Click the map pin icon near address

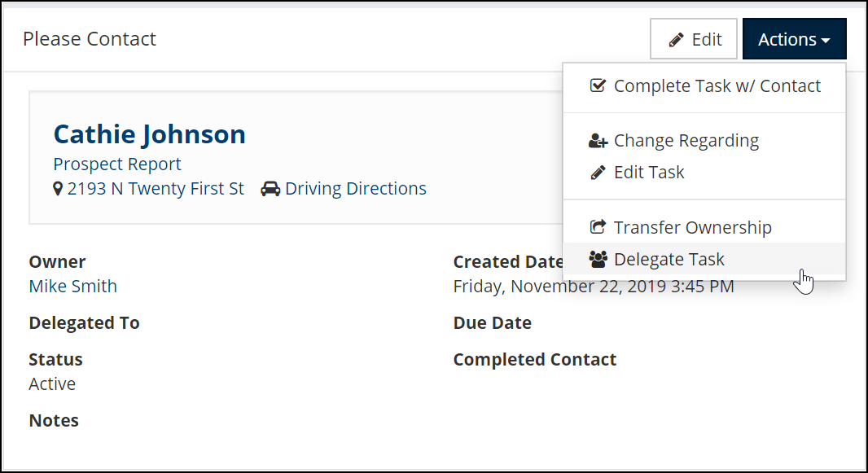click(x=58, y=189)
